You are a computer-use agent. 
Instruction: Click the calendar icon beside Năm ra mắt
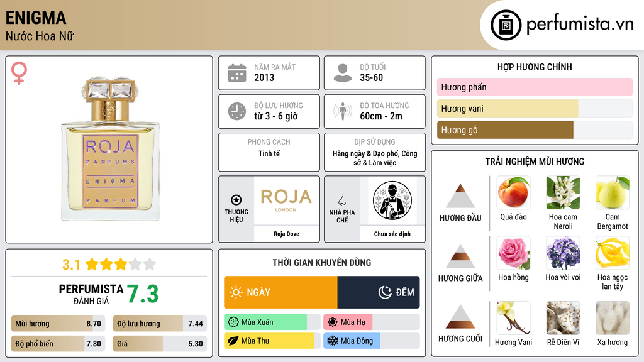(237, 73)
